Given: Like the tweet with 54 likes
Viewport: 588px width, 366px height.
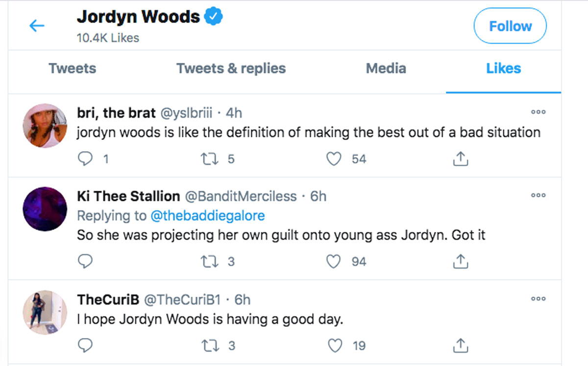Looking at the screenshot, I should [x=334, y=159].
